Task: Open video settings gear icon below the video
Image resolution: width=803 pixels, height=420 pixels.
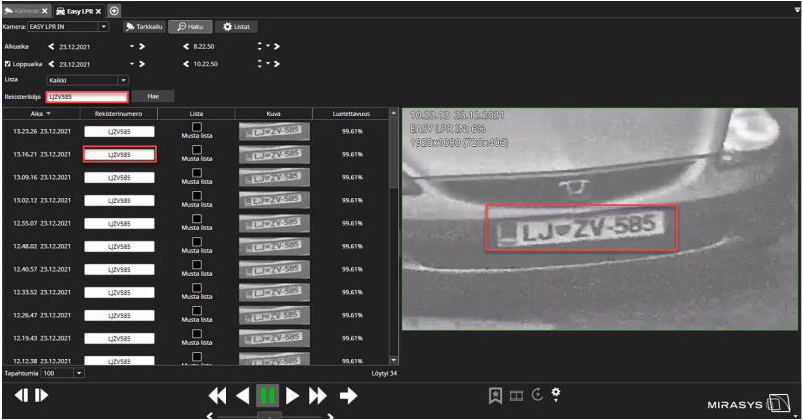Action: [556, 394]
